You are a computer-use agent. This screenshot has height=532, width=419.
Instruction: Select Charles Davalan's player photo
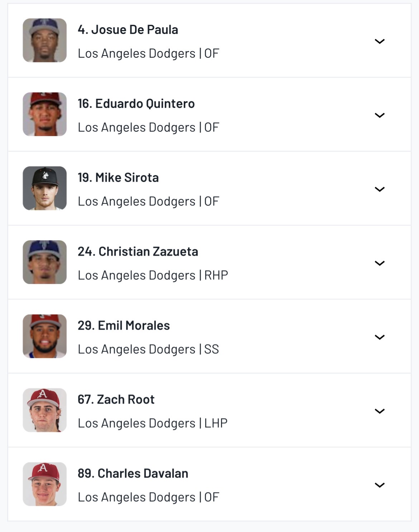(x=45, y=484)
